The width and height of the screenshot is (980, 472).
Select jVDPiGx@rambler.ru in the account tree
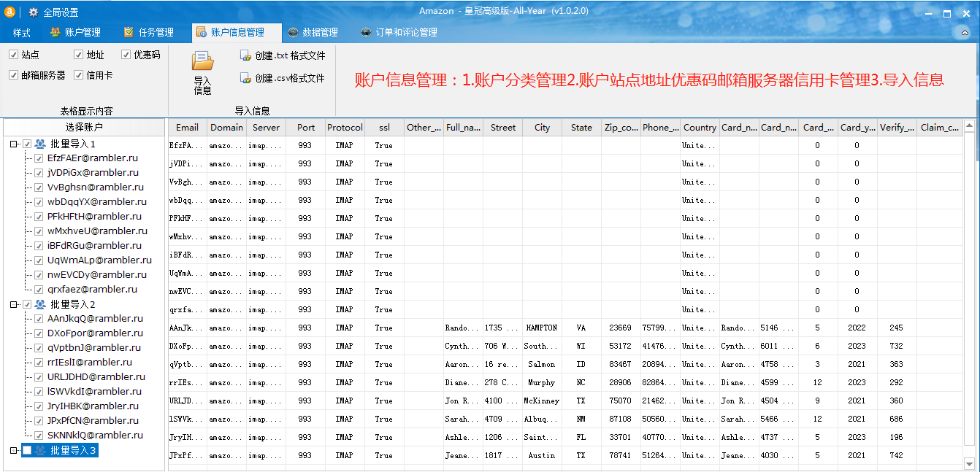(x=93, y=173)
